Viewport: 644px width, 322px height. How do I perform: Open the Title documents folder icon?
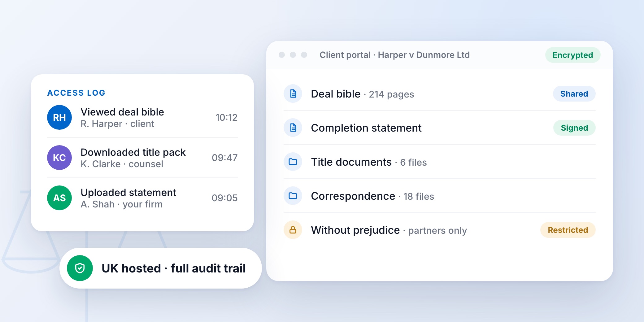point(293,162)
